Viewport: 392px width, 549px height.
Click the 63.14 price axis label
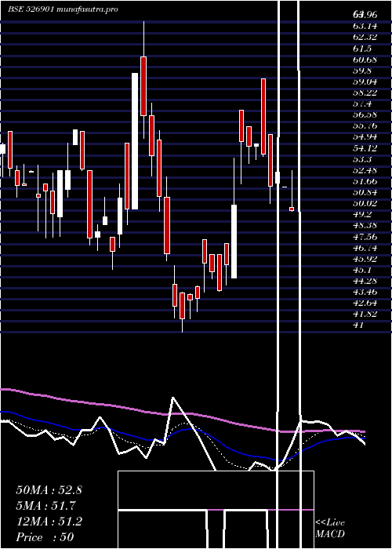(365, 26)
